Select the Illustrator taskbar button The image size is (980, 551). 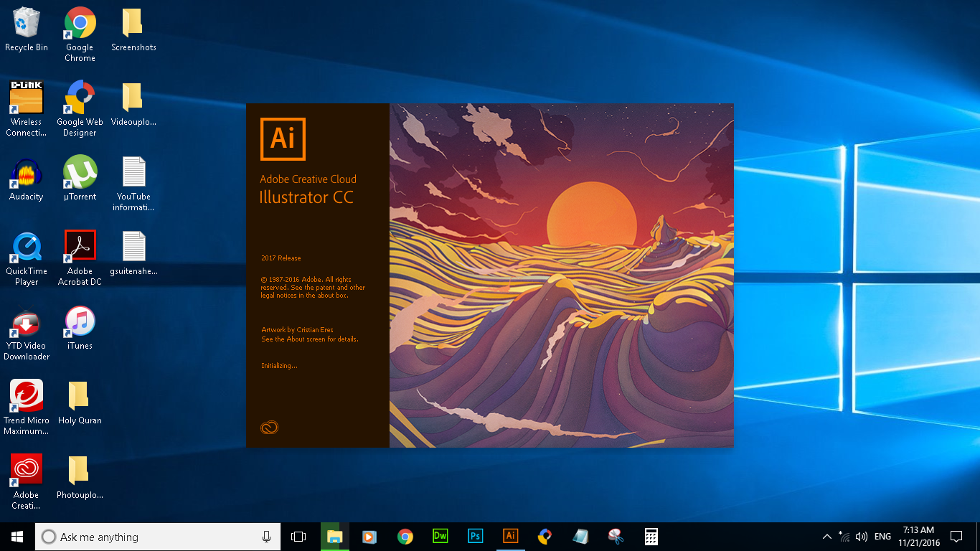(x=510, y=537)
